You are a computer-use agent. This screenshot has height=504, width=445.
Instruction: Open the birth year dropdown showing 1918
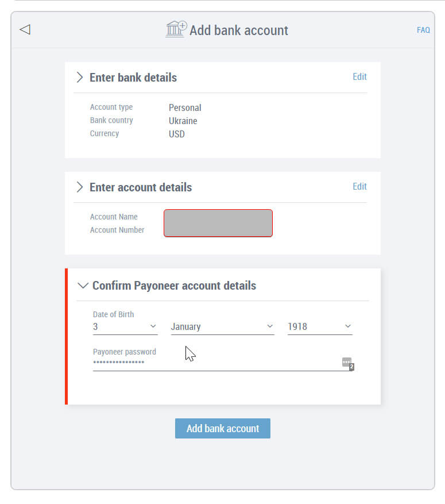[320, 326]
